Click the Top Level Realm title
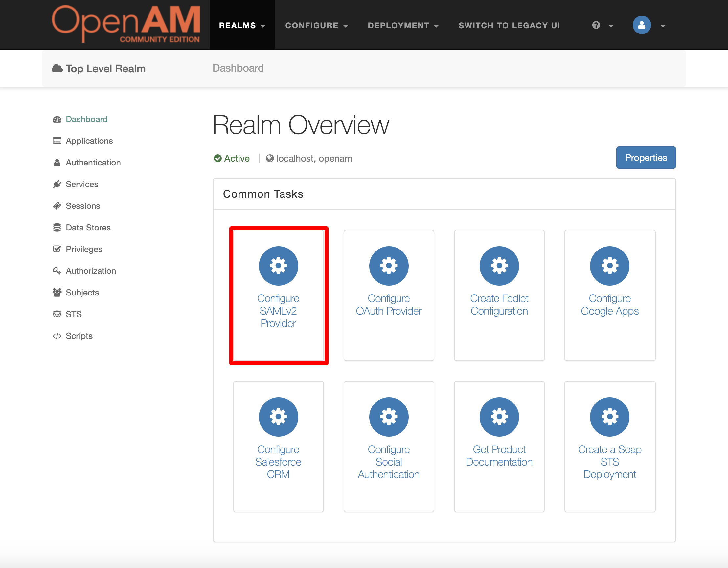The width and height of the screenshot is (728, 568). click(105, 69)
